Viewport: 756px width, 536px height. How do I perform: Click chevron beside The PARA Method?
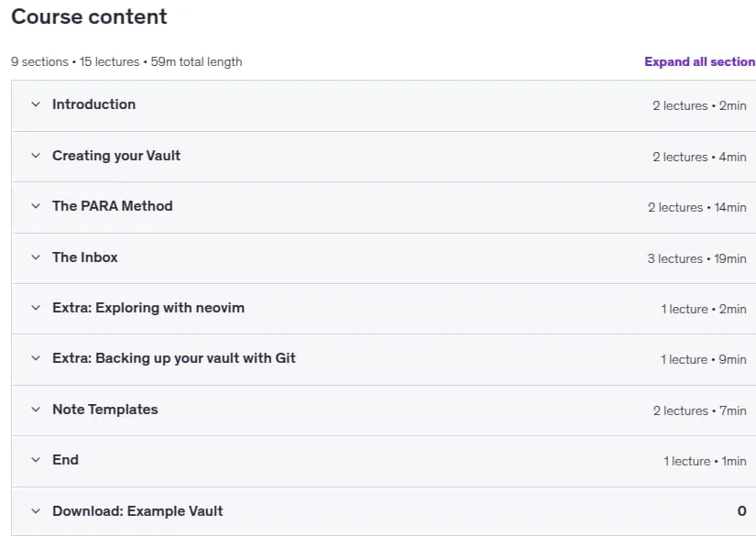36,206
